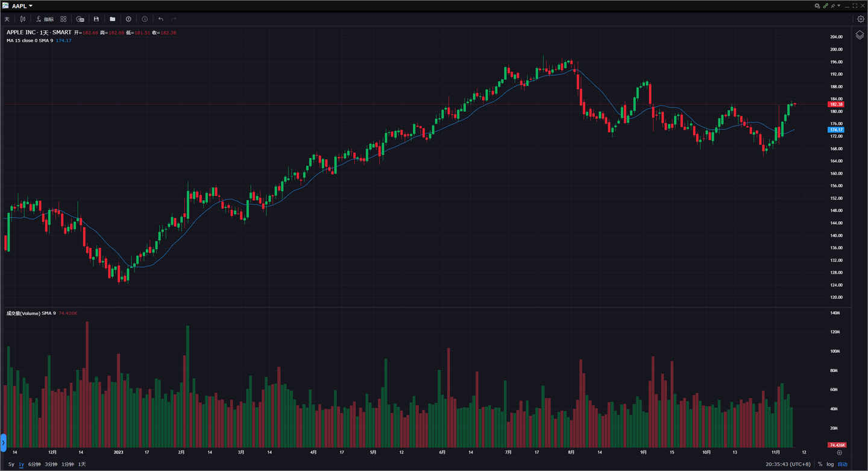Toggle the pin icon in the title bar
868x471 pixels.
(x=833, y=5)
